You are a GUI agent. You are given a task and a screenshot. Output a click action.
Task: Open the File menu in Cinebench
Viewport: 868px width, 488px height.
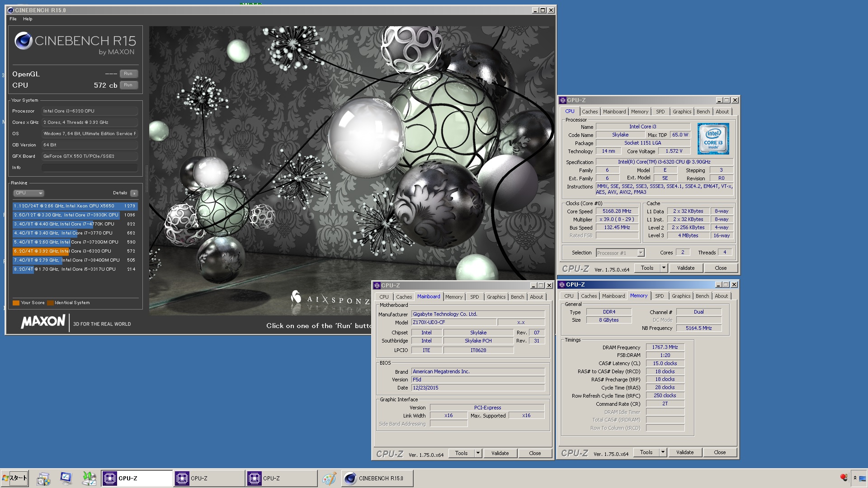13,19
